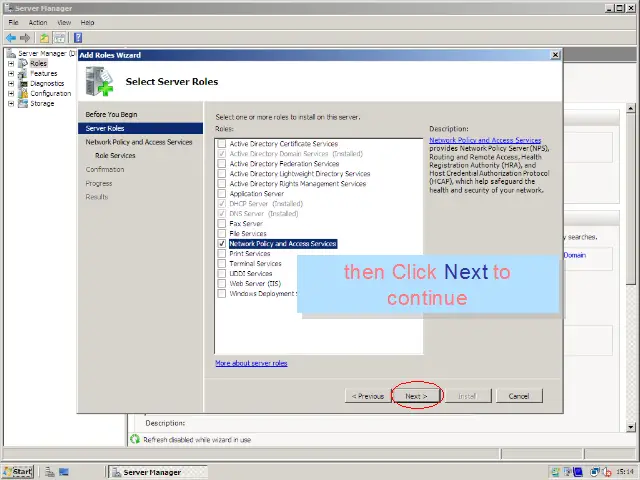Expand the Features tree node
Viewport: 640px width, 480px height.
(x=11, y=73)
